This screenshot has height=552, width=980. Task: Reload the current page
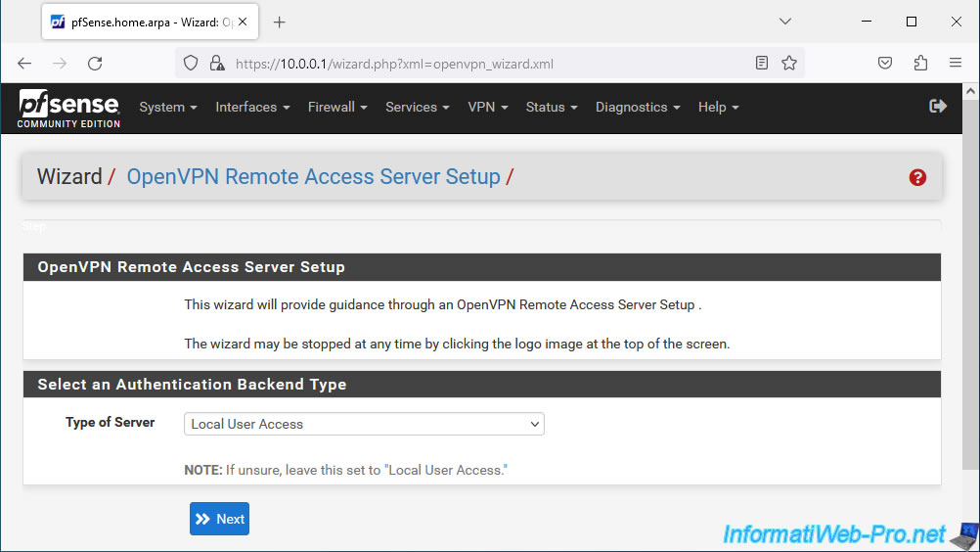tap(95, 64)
